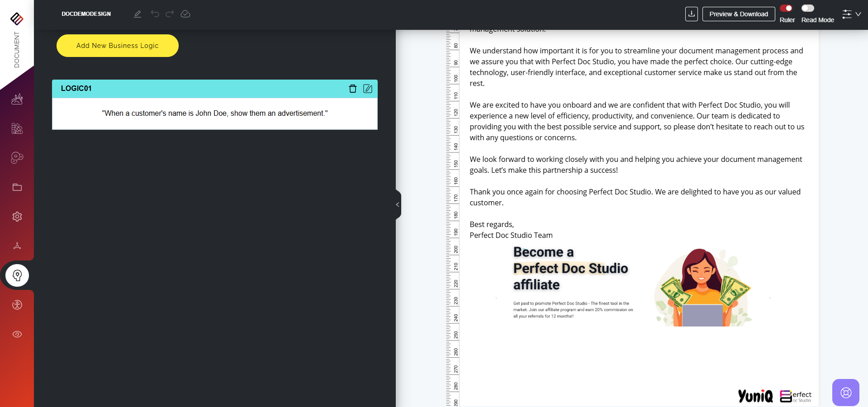The image size is (868, 407).
Task: Open the folder icon in sidebar
Action: (17, 187)
